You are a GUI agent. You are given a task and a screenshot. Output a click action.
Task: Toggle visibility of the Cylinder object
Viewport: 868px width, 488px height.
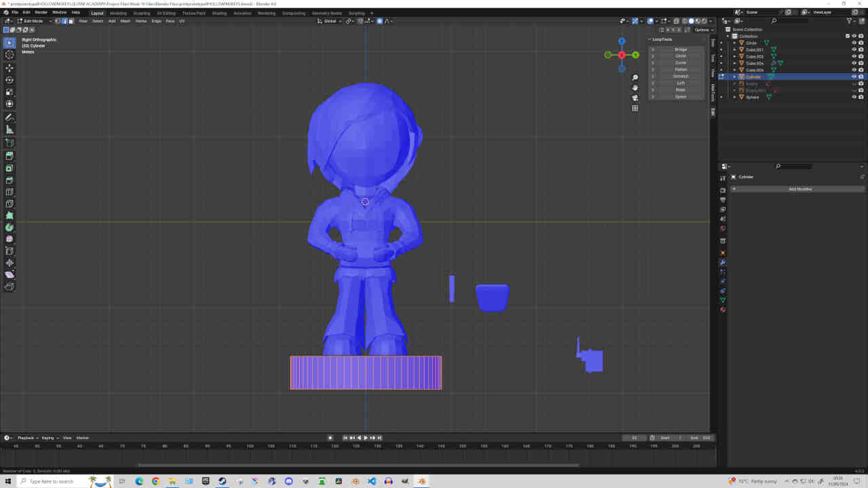tap(854, 77)
